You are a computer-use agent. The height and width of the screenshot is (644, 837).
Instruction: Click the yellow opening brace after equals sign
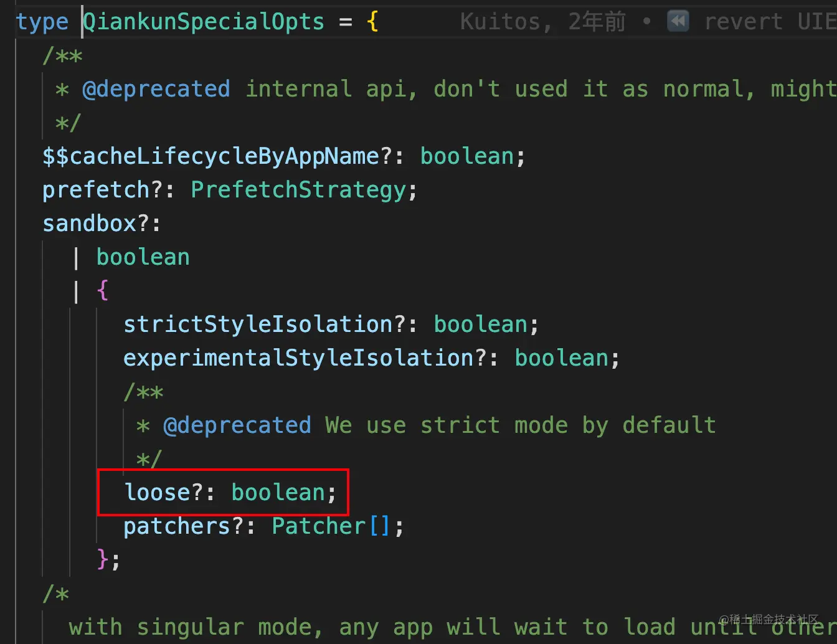coord(372,22)
